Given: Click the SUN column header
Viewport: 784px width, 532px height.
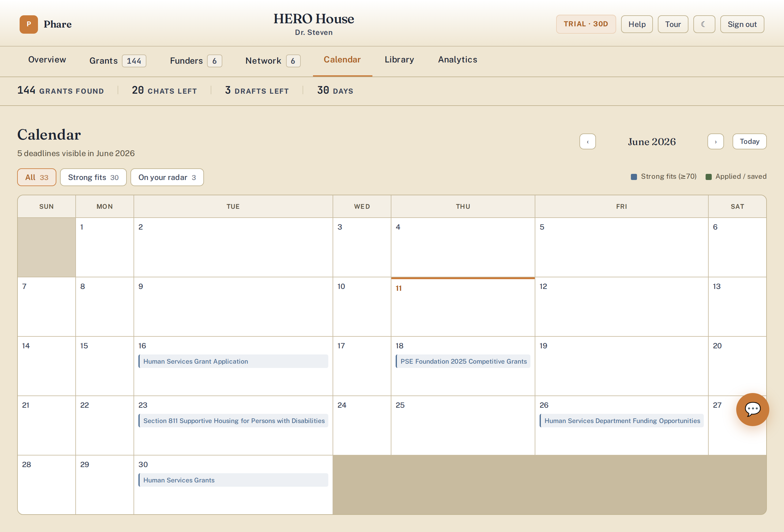Looking at the screenshot, I should tap(47, 207).
